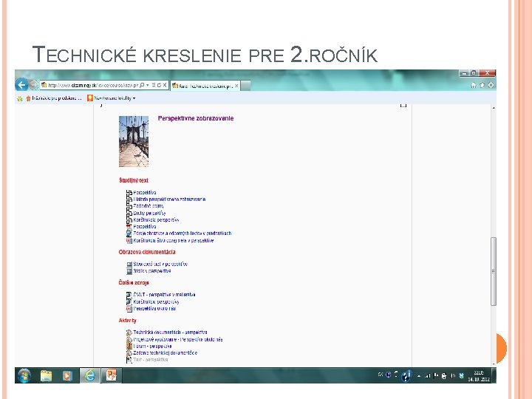Open the Konštrukcia perspektívy study text link
Screen dimensions: 532x399
click(156, 220)
